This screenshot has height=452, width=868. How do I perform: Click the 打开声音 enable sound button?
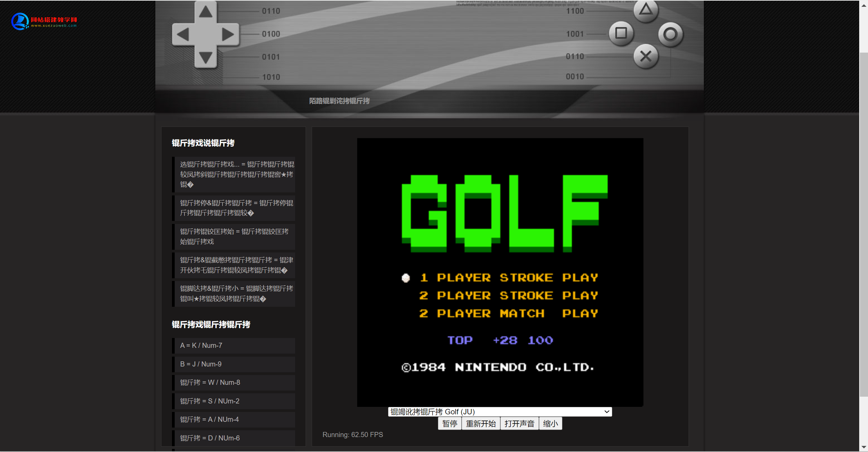(519, 423)
